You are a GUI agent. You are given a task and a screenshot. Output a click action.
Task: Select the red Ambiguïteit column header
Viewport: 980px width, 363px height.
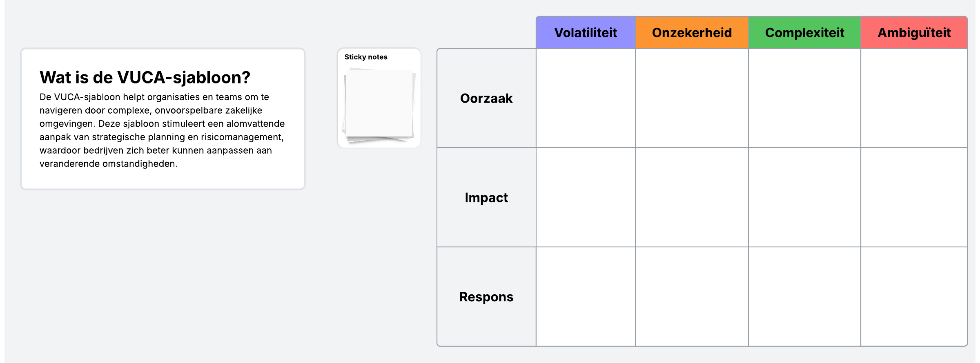[x=914, y=33]
